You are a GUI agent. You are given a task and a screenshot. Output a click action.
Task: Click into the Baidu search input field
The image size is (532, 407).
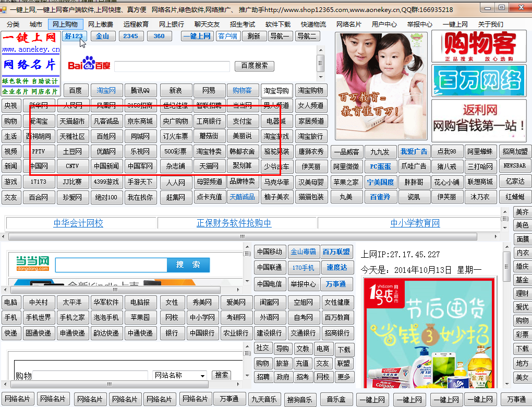[x=172, y=66]
